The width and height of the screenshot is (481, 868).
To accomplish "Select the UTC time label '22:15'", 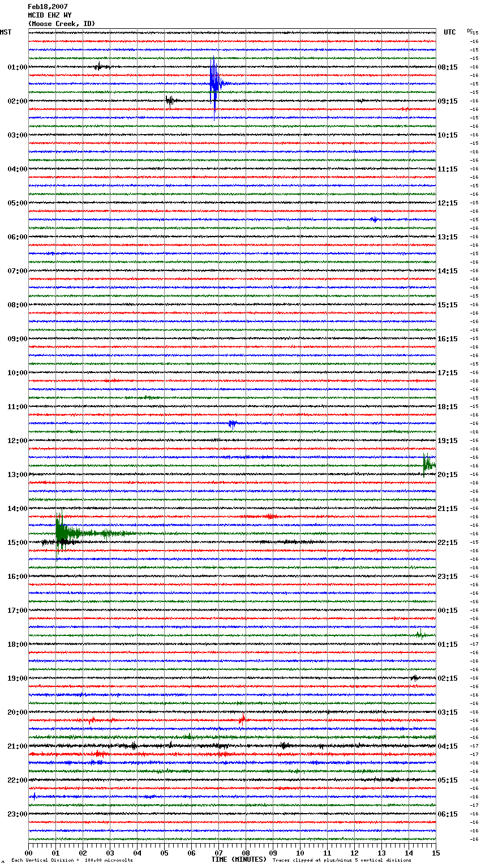I will (x=448, y=543).
